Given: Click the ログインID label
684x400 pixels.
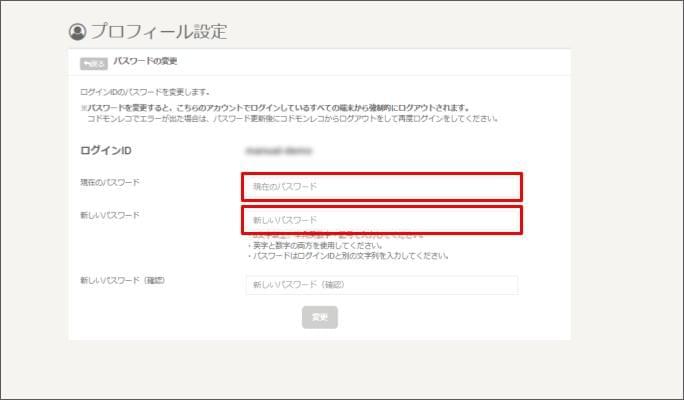Looking at the screenshot, I should coord(106,151).
